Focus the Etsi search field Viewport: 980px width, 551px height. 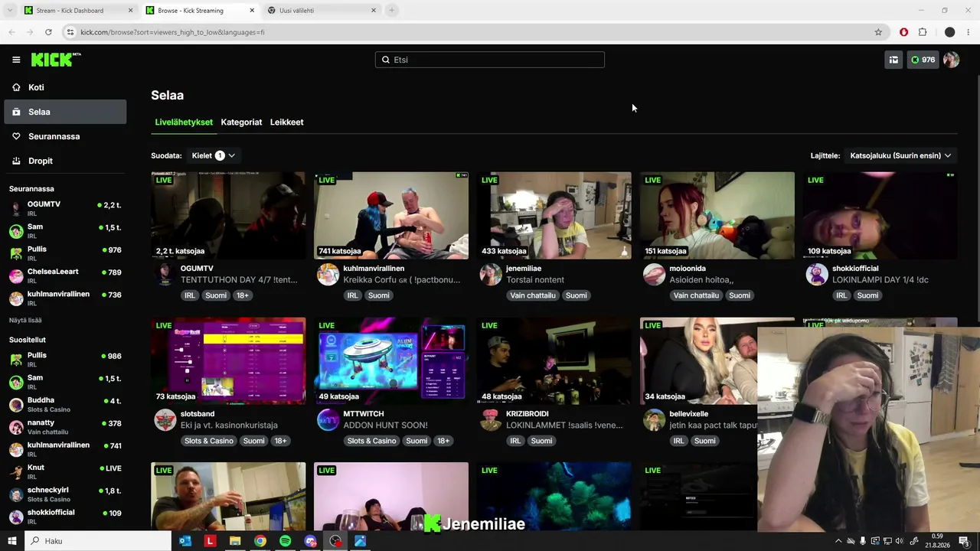point(490,60)
